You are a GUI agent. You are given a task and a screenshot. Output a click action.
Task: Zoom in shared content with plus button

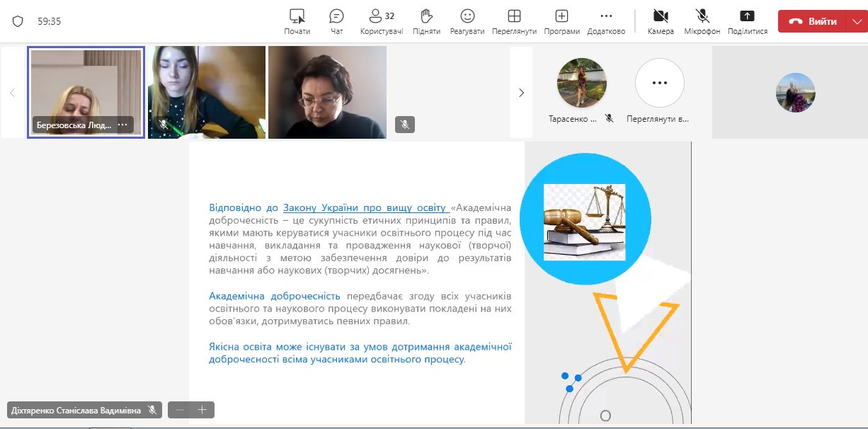click(x=202, y=410)
